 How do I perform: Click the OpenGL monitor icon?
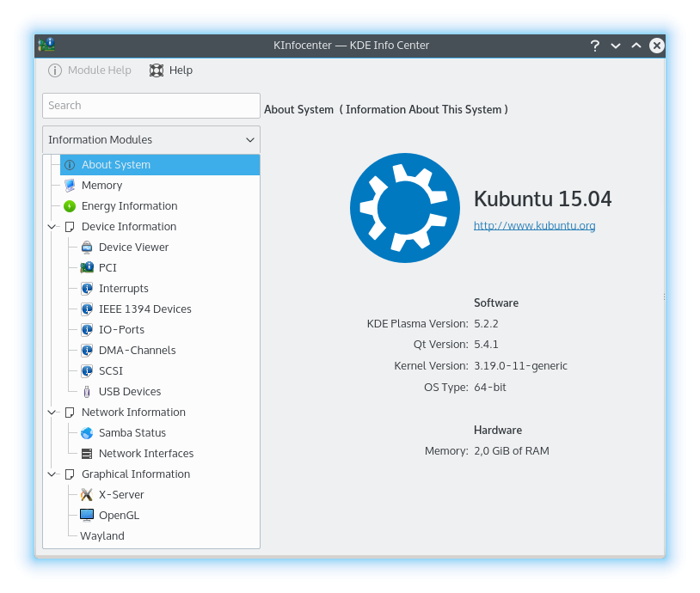tap(87, 516)
